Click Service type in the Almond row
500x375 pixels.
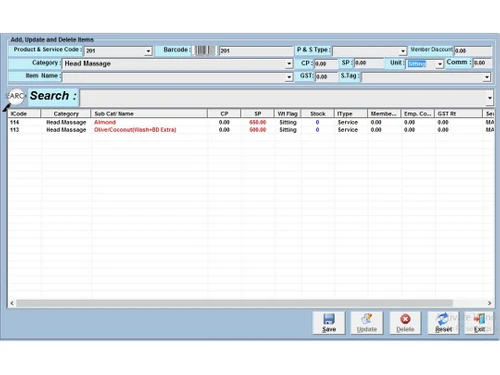tap(348, 122)
